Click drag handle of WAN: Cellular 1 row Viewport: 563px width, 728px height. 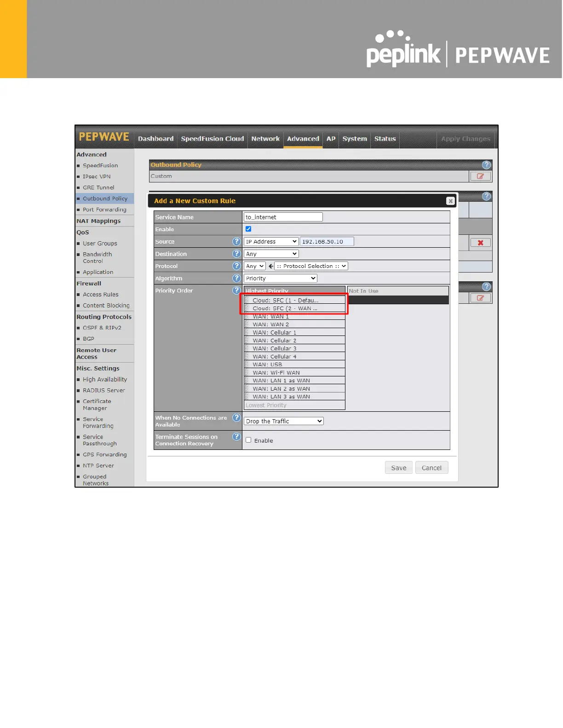(247, 332)
